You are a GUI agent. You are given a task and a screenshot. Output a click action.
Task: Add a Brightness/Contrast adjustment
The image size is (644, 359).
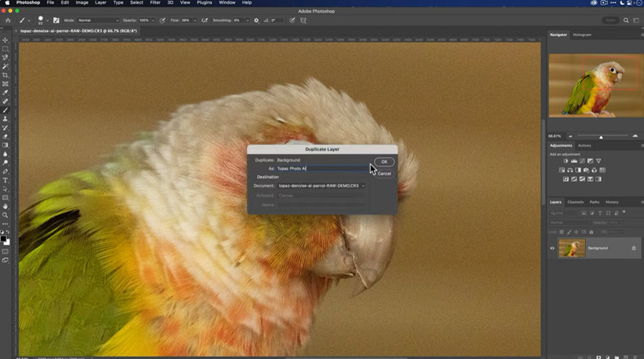pyautogui.click(x=566, y=161)
